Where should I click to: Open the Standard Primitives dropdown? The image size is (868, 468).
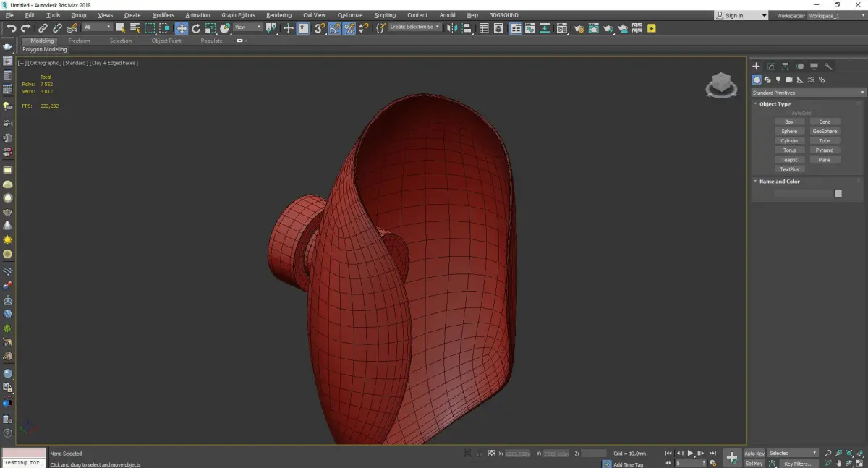tap(808, 93)
